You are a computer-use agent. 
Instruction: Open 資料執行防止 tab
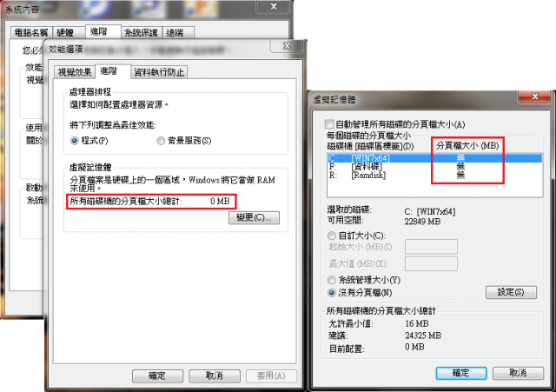pyautogui.click(x=159, y=72)
